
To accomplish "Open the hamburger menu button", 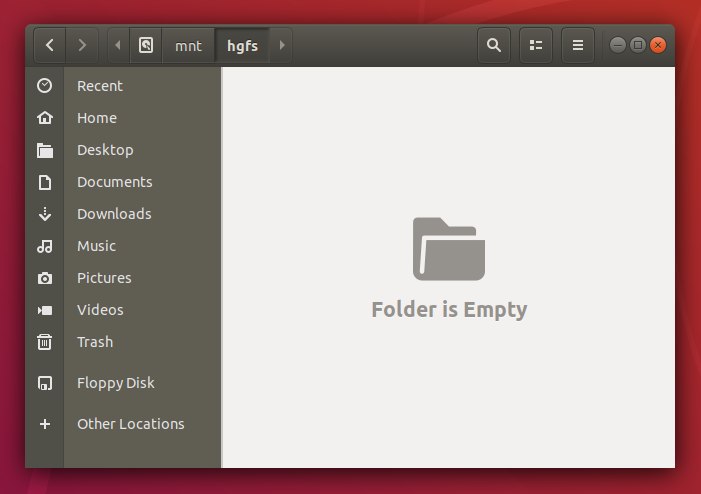I will click(x=578, y=45).
